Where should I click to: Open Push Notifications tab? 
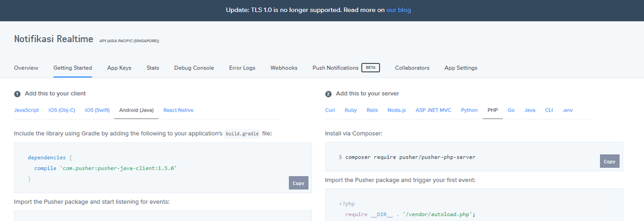point(336,68)
